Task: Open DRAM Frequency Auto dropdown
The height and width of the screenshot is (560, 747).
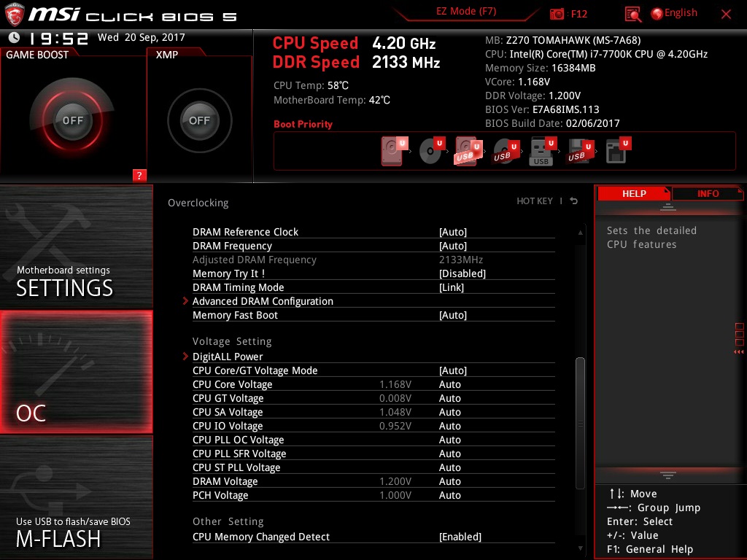Action: pos(452,246)
